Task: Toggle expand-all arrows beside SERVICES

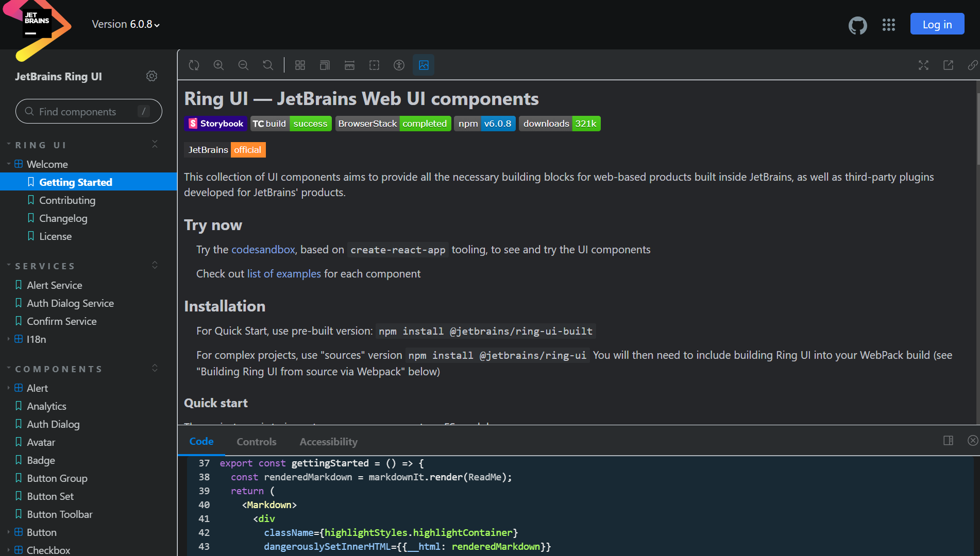Action: point(155,265)
